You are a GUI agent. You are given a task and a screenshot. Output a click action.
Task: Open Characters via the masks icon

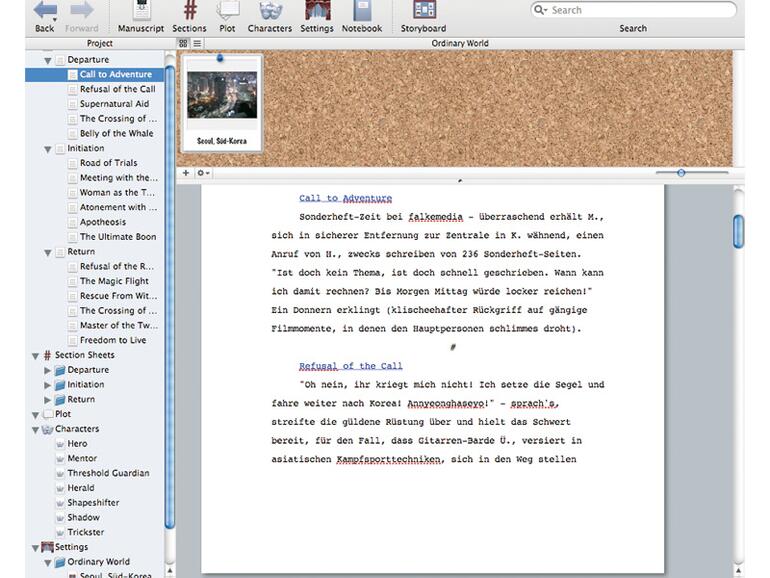(270, 11)
